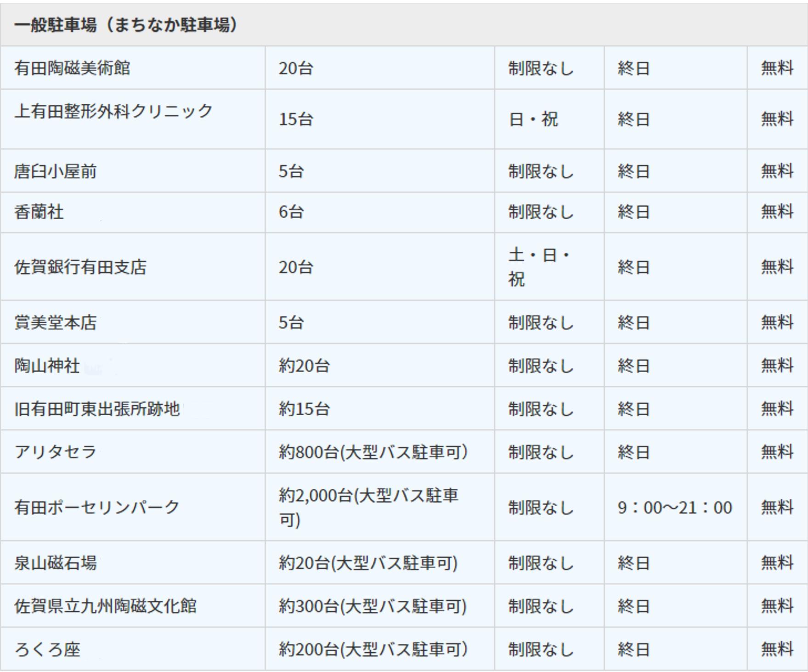Click 約2,000台(大型バス駐車可)
The height and width of the screenshot is (672, 808).
click(x=369, y=508)
